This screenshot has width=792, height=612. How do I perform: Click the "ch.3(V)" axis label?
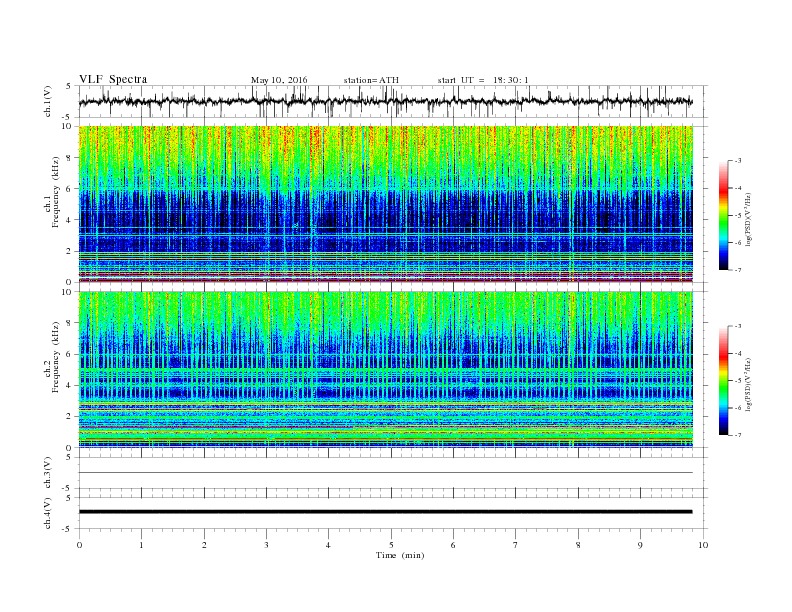(x=48, y=473)
